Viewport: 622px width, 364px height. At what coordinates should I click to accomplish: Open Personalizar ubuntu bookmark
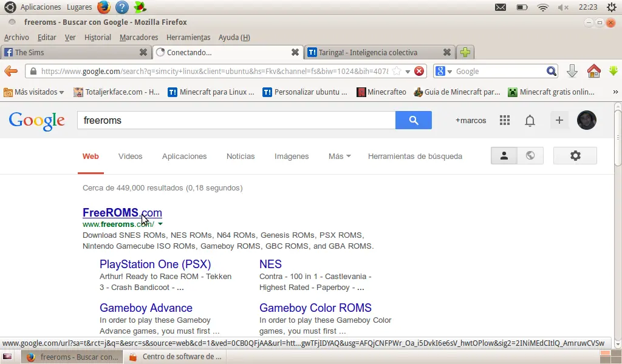[305, 92]
